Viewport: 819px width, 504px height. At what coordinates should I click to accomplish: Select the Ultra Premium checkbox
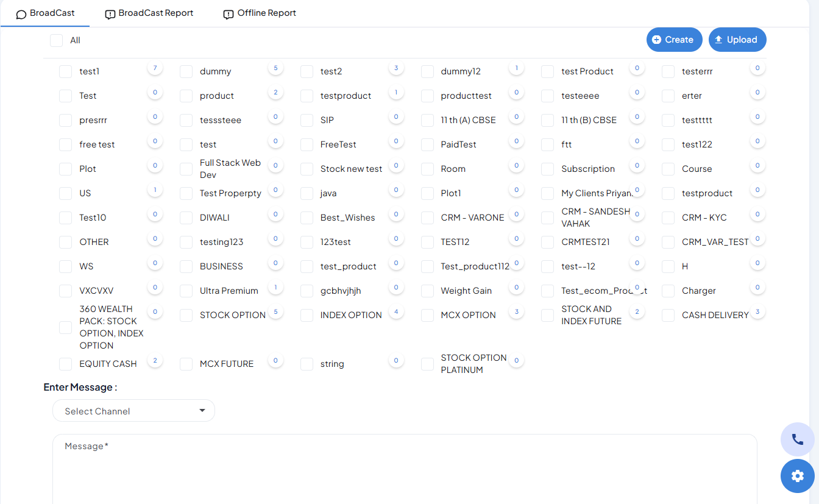tap(186, 291)
